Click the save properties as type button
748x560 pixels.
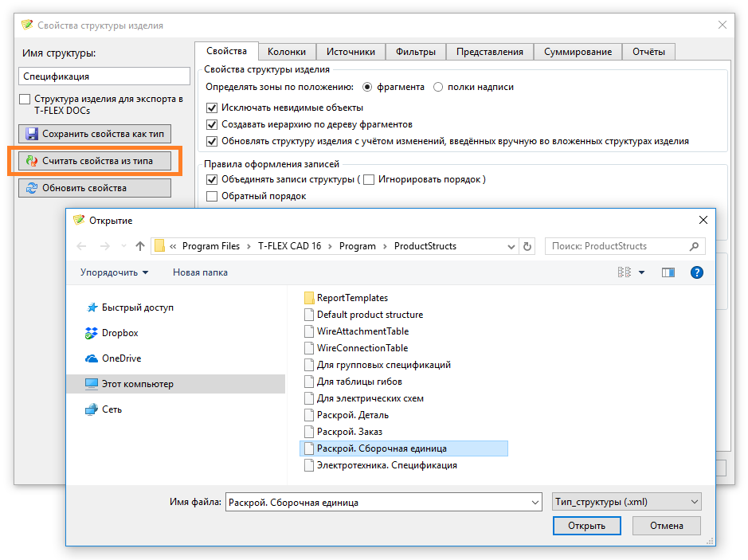tap(95, 134)
